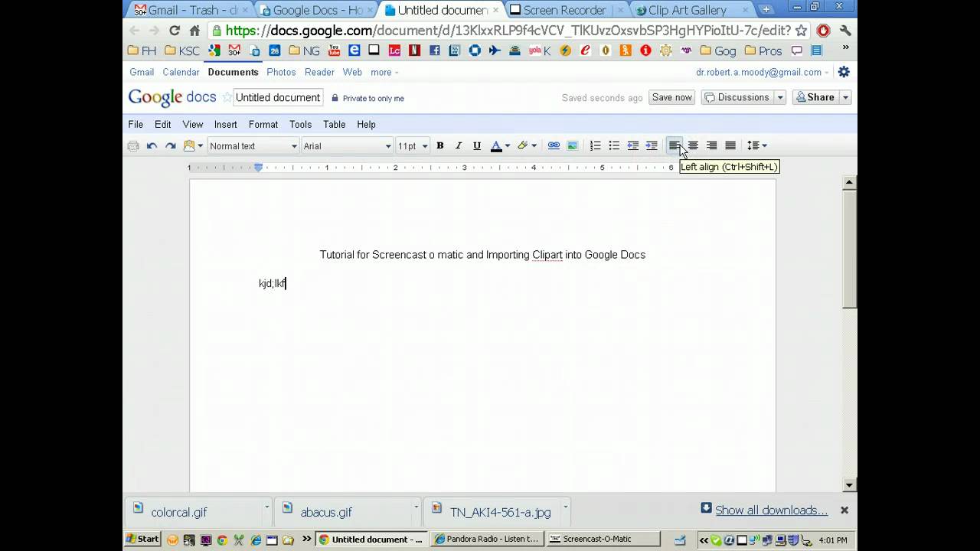980x551 pixels.
Task: Select the paint format clipboard icon
Action: [189, 146]
